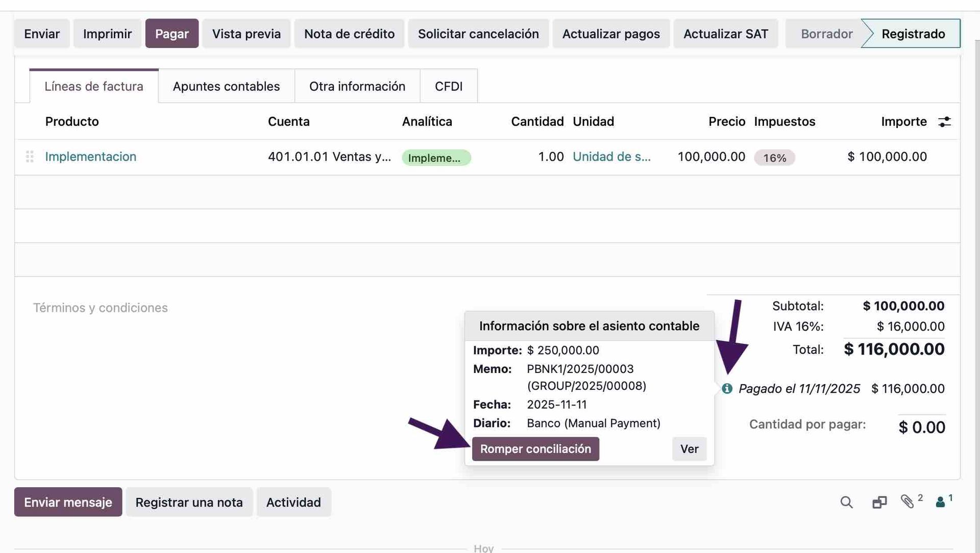This screenshot has width=980, height=553.
Task: Open optional columns via sliders icon
Action: click(x=945, y=121)
